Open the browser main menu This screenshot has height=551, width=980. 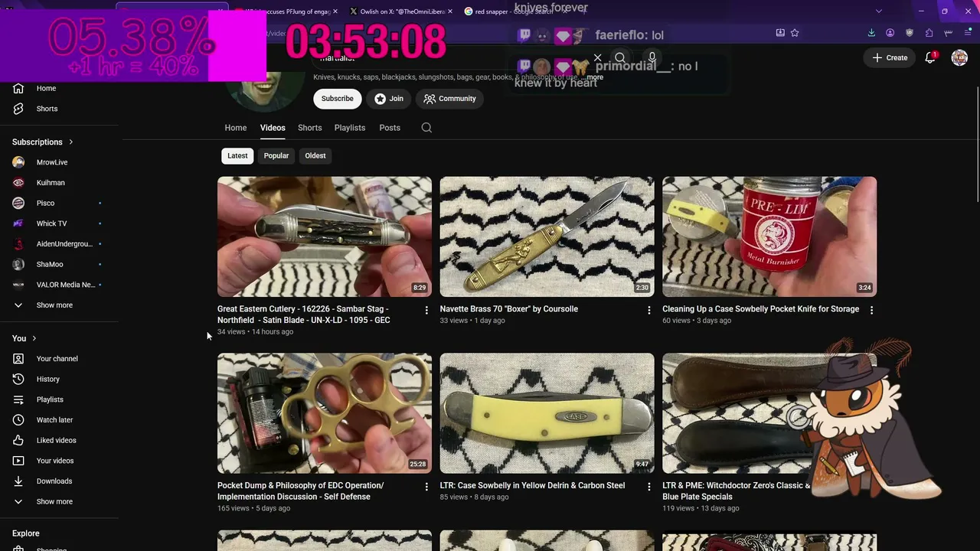(x=968, y=33)
